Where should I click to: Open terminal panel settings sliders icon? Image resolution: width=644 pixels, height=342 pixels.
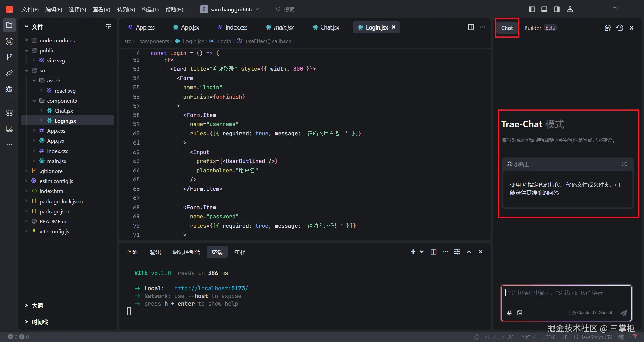coord(457,252)
